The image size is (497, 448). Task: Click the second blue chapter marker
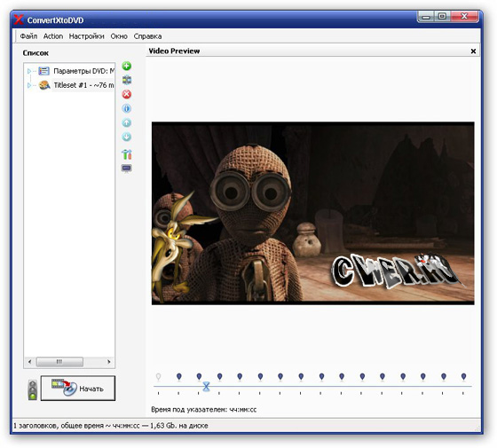[199, 377]
